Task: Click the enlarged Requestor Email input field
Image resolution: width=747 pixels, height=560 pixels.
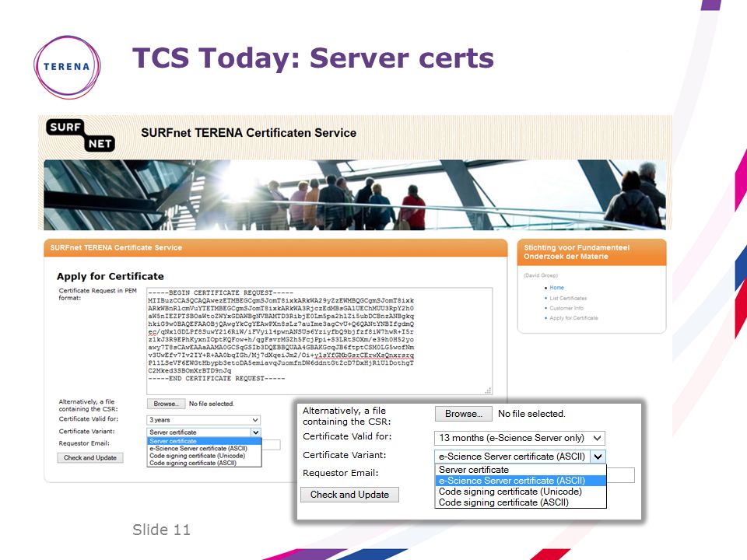Action: 620,475
